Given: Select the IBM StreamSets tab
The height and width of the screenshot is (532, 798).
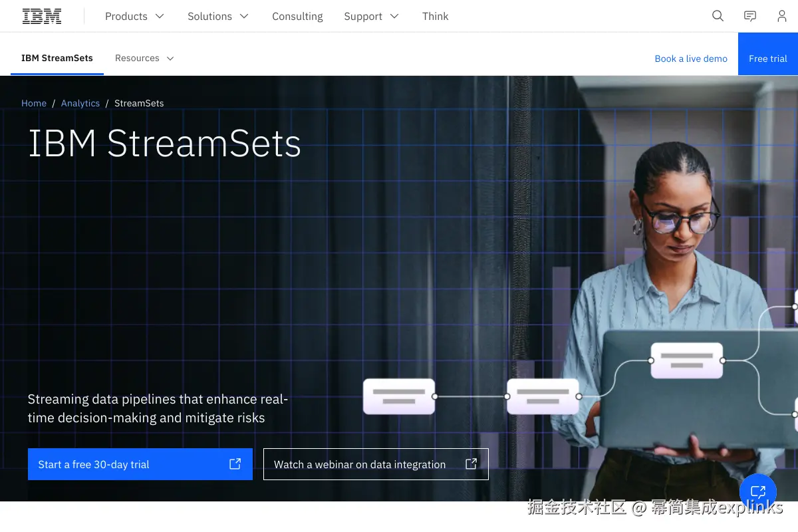Looking at the screenshot, I should coord(57,59).
